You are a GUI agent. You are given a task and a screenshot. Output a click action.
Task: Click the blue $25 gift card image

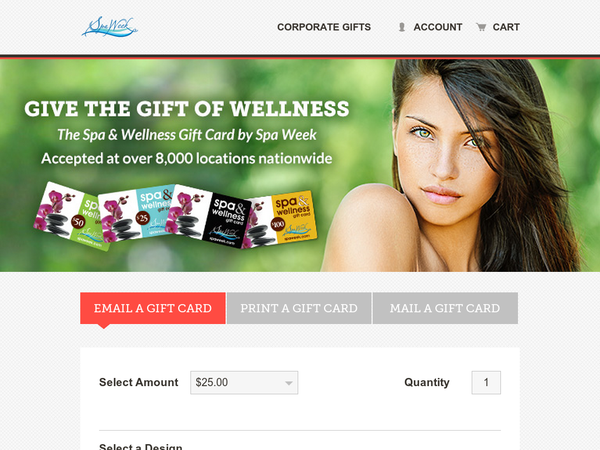[134, 214]
